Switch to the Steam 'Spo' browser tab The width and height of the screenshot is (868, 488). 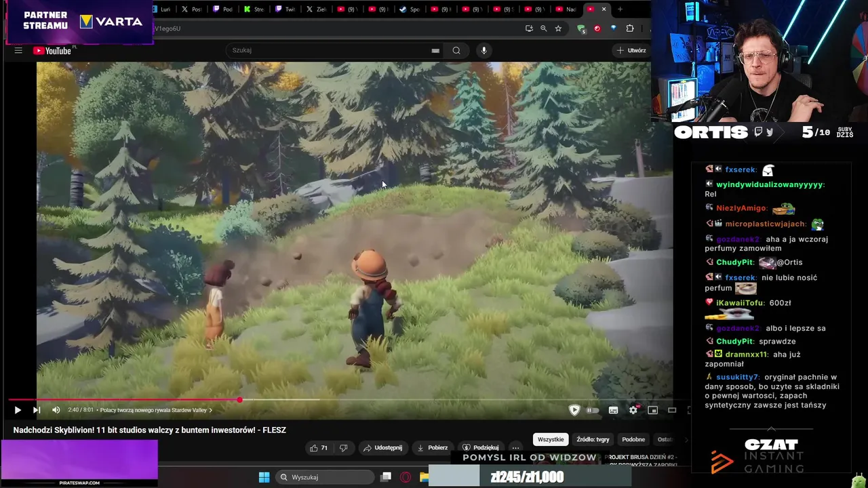click(x=410, y=9)
